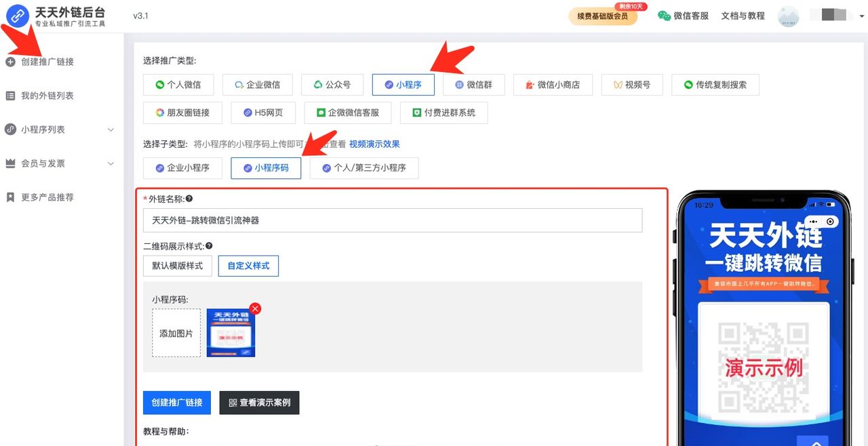Image resolution: width=868 pixels, height=446 pixels.
Task: Switch to the 小程序 tab
Action: [x=403, y=85]
